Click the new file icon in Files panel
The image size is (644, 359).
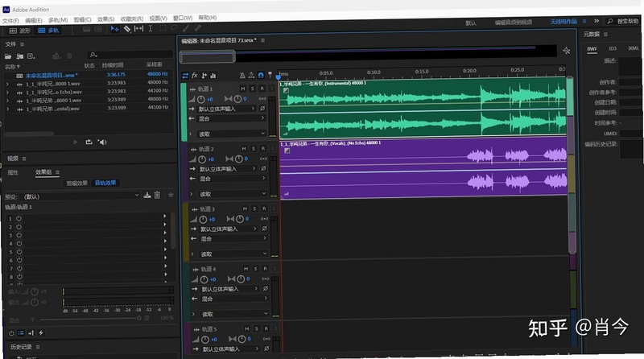31,56
